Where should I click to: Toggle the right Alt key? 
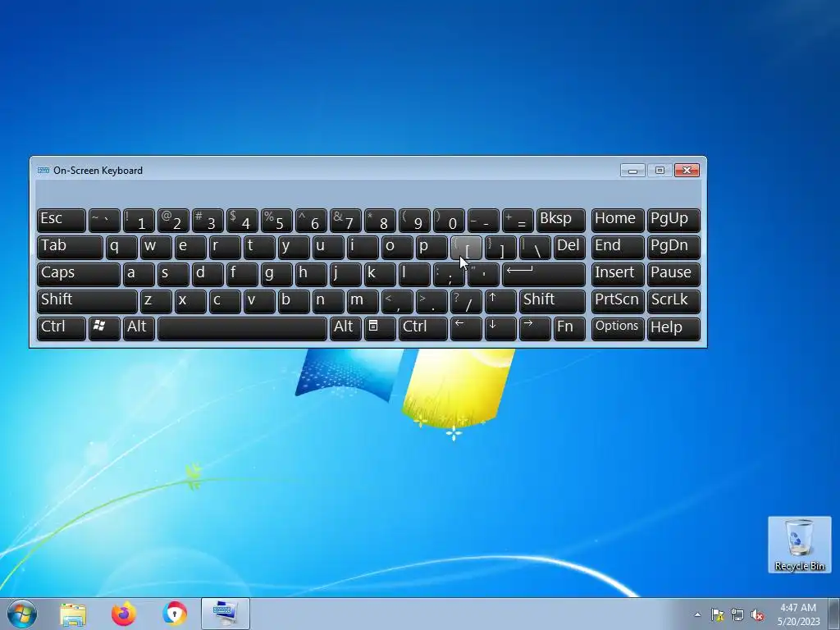click(345, 328)
